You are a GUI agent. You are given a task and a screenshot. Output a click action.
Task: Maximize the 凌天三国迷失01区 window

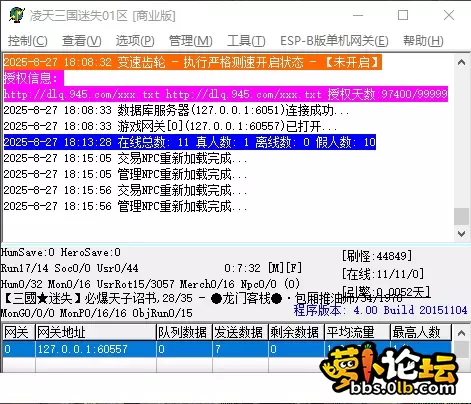tap(403, 15)
